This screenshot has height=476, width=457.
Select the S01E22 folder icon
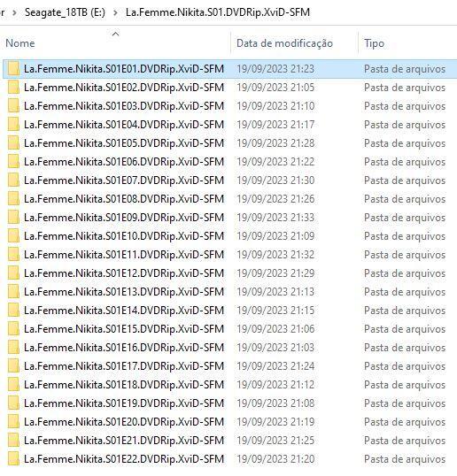[13, 459]
